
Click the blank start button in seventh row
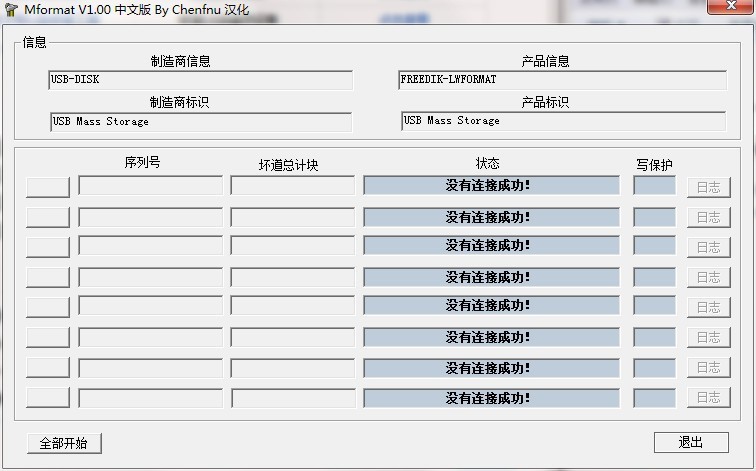click(x=48, y=367)
